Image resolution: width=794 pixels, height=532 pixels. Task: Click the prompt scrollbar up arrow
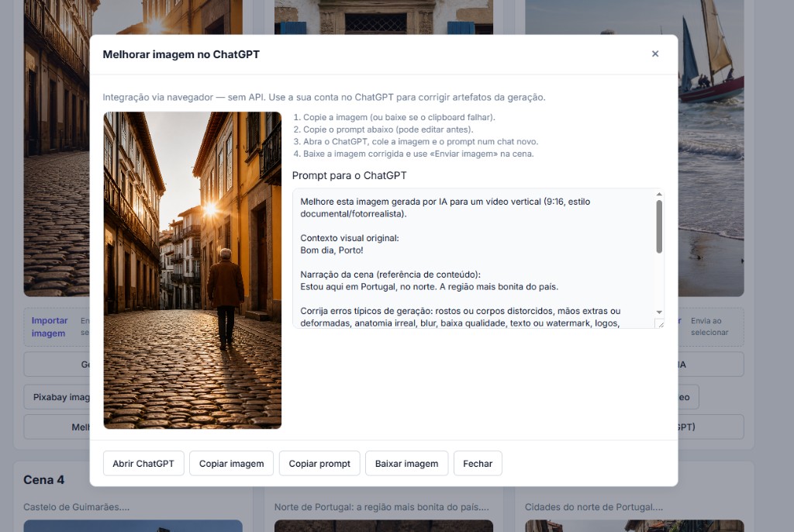659,194
